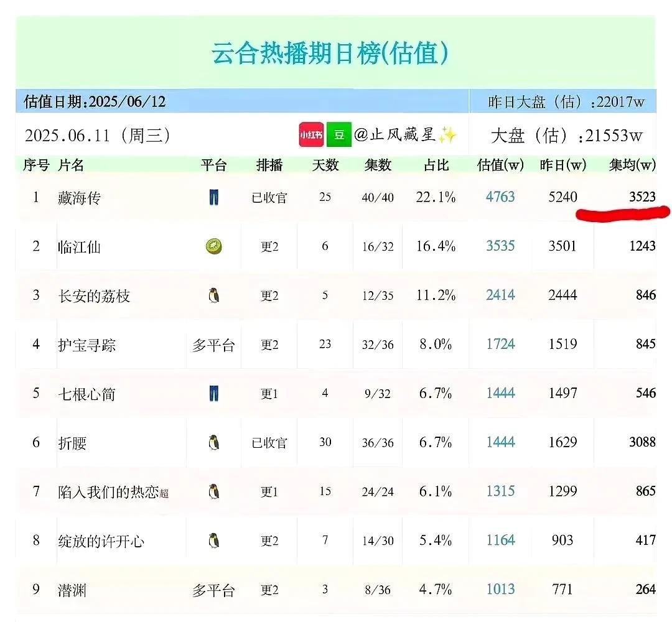
Task: Click the 排播 column header
Action: 269,165
